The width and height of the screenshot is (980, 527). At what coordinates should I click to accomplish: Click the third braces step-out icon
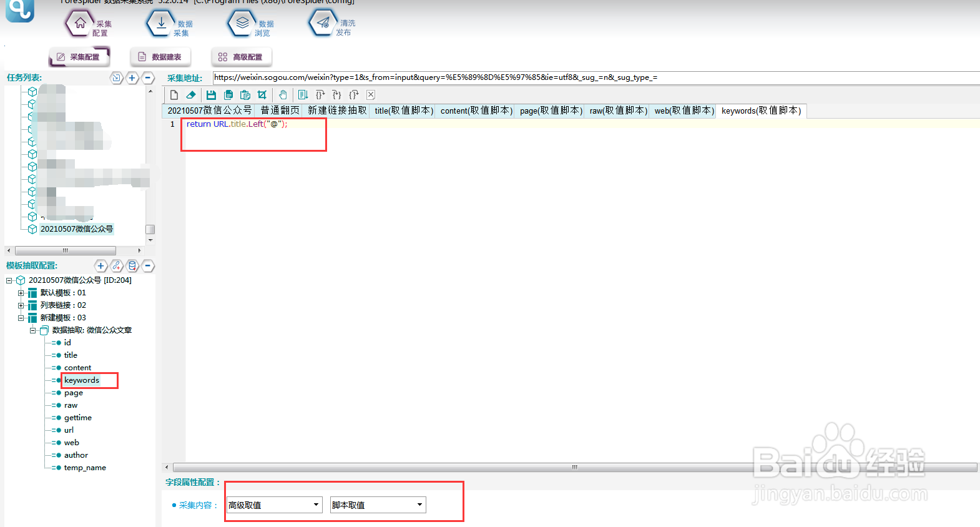click(354, 95)
